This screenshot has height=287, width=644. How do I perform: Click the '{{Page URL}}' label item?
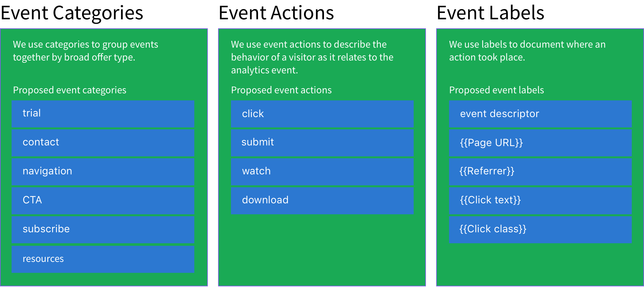coord(540,143)
